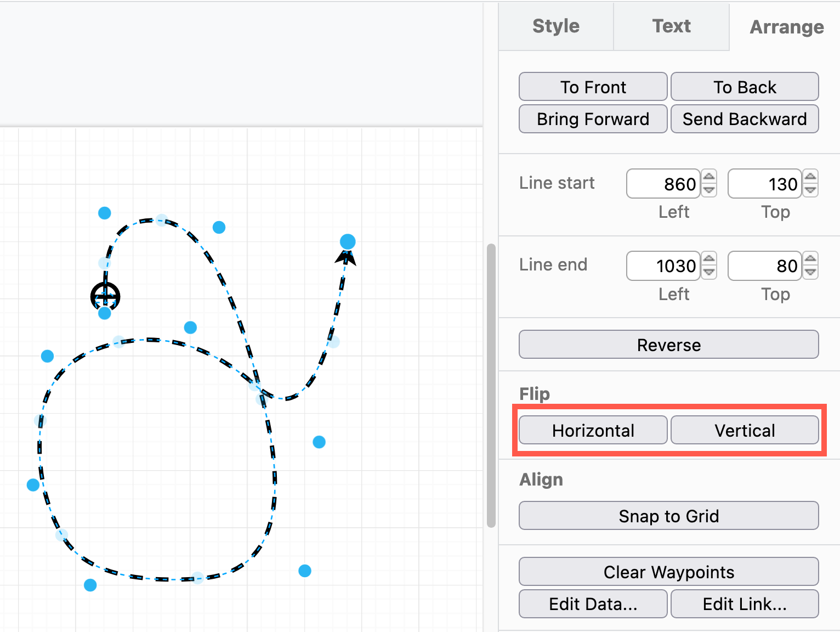Decrease Line start Top with down stepper
The image size is (840, 632).
click(810, 190)
